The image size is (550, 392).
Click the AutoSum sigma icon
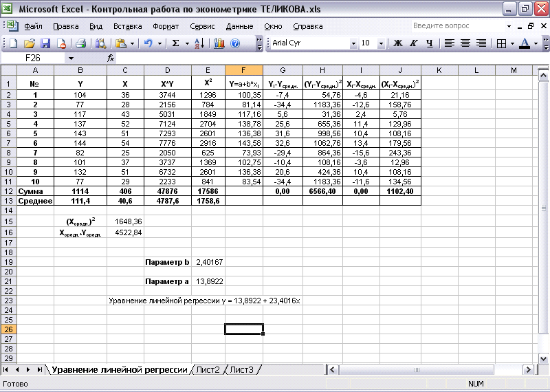[x=176, y=43]
